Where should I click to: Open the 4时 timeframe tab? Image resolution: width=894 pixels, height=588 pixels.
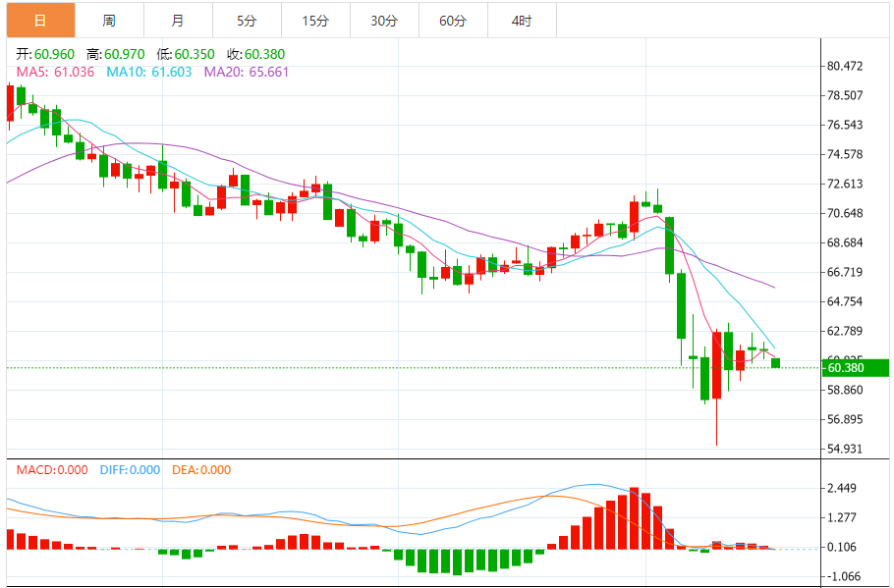click(x=522, y=21)
